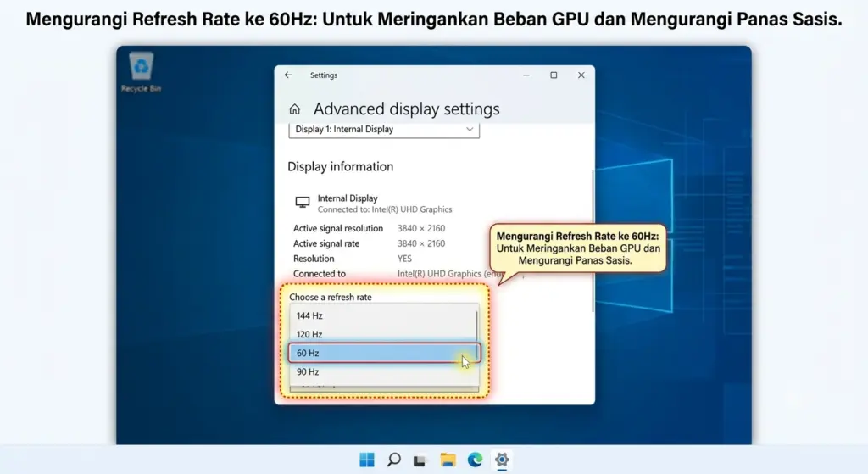Click the Settings window vertical scrollbar

pos(593,241)
